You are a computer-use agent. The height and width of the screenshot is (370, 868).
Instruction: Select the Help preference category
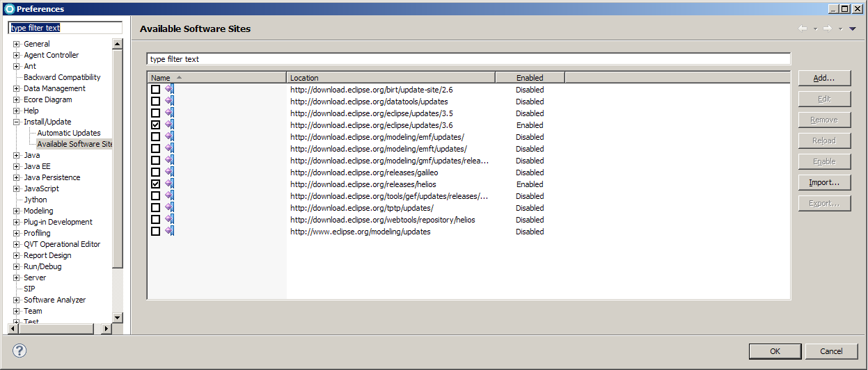31,111
